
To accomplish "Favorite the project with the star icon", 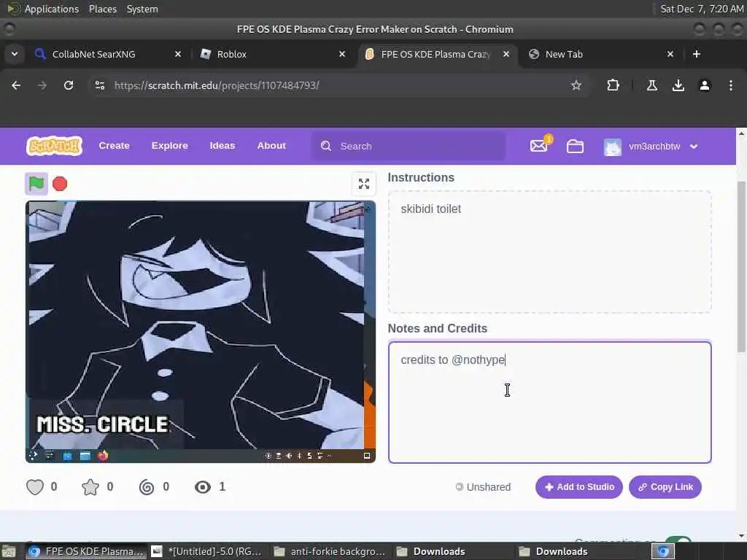I will click(90, 487).
